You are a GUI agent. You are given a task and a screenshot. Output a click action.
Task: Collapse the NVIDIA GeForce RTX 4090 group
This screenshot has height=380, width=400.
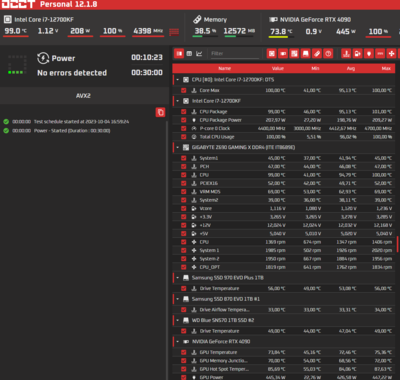tap(177, 342)
